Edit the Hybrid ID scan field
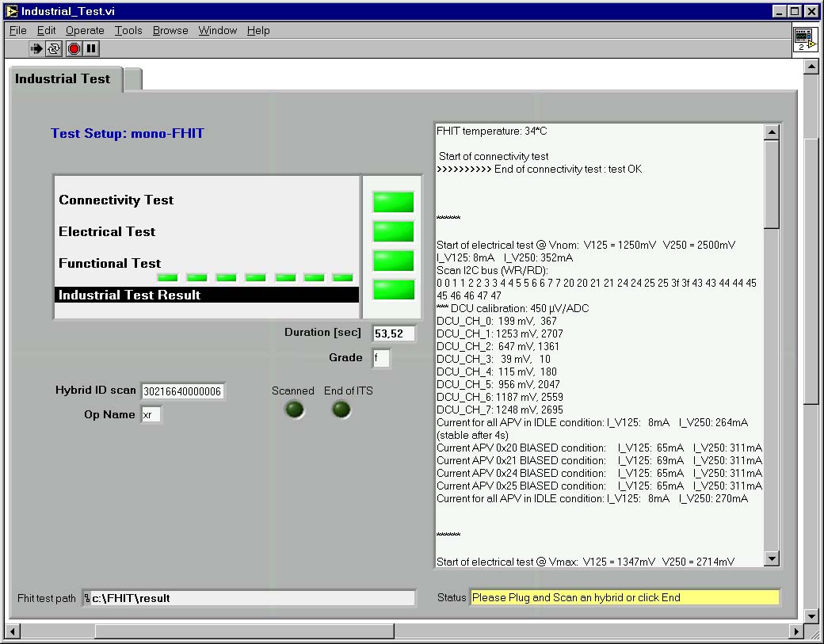824x644 pixels. [183, 391]
